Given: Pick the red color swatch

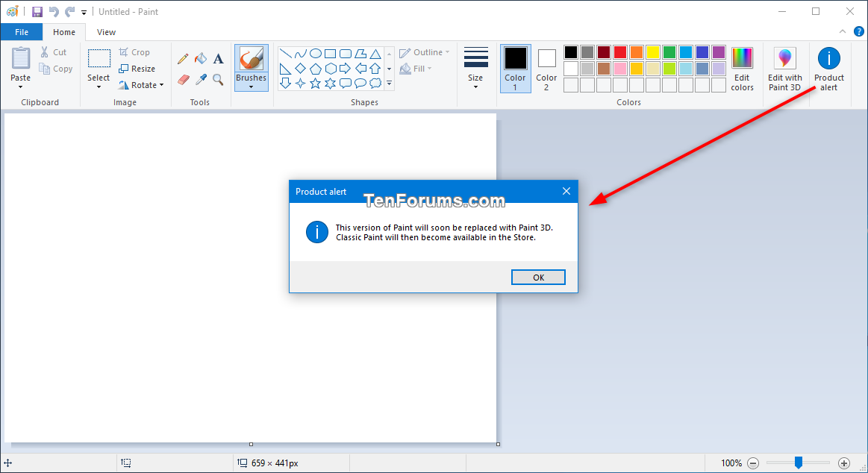Looking at the screenshot, I should pos(620,52).
